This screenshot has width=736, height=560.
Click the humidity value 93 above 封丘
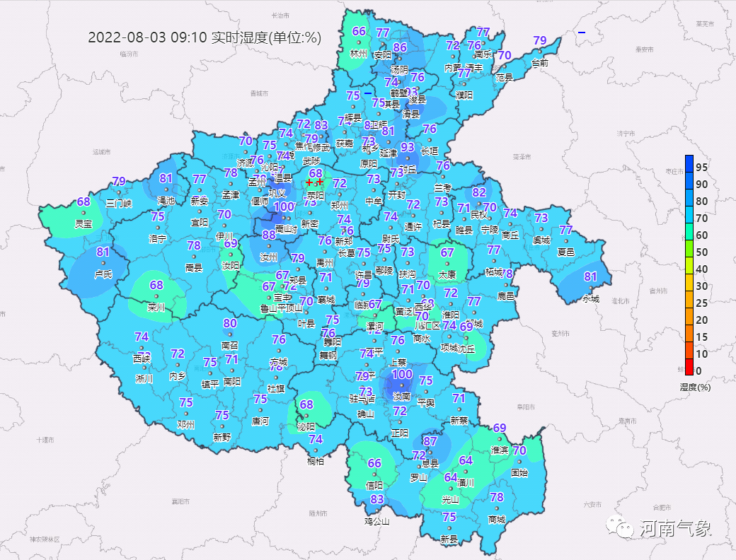(x=408, y=147)
